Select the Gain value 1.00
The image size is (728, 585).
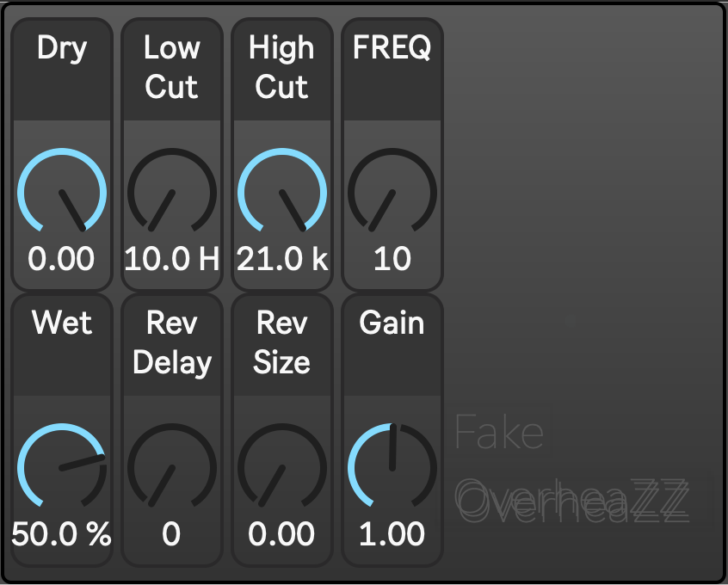pos(392,534)
